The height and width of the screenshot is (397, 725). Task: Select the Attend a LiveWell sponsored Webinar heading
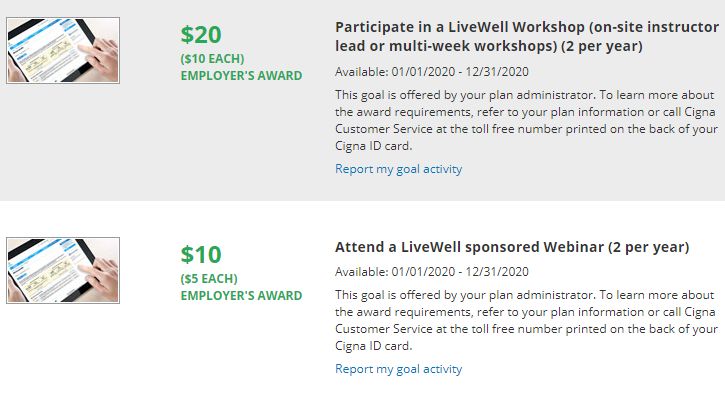tap(512, 247)
